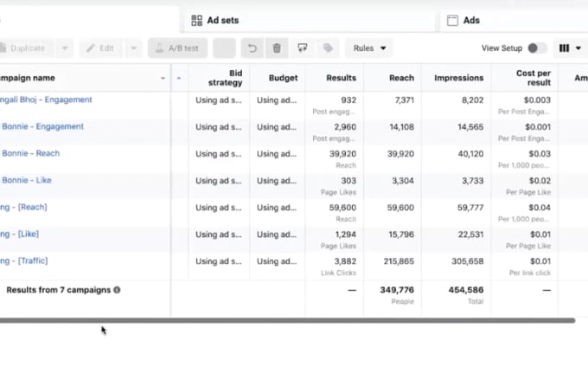The width and height of the screenshot is (588, 368).
Task: Click info icon beside Results from 7 campaigns
Action: (x=117, y=290)
